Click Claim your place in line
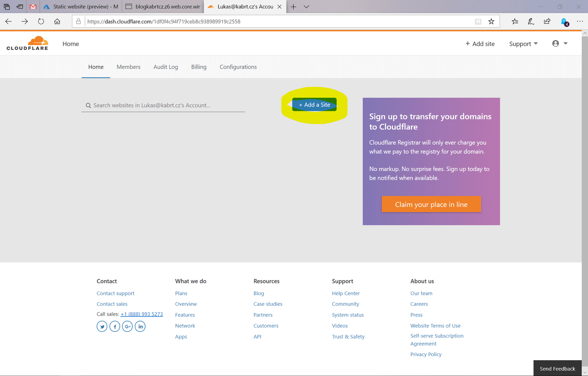 pyautogui.click(x=431, y=204)
